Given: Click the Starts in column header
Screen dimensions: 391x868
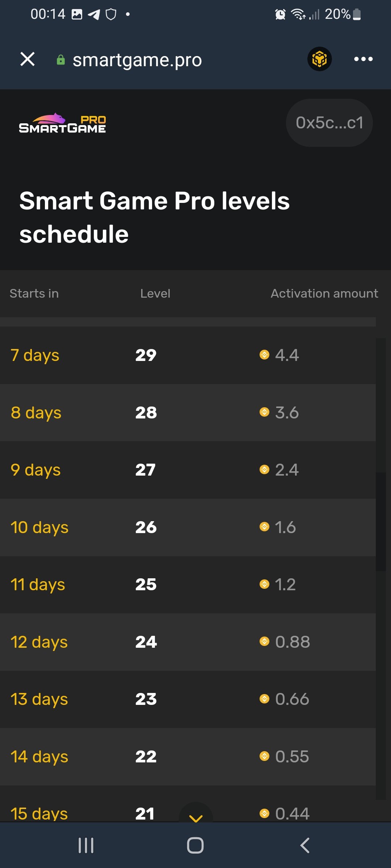Looking at the screenshot, I should (x=34, y=293).
